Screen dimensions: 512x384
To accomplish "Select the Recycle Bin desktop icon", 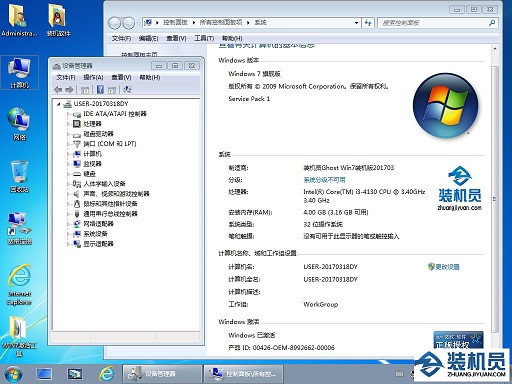I will pyautogui.click(x=19, y=176).
